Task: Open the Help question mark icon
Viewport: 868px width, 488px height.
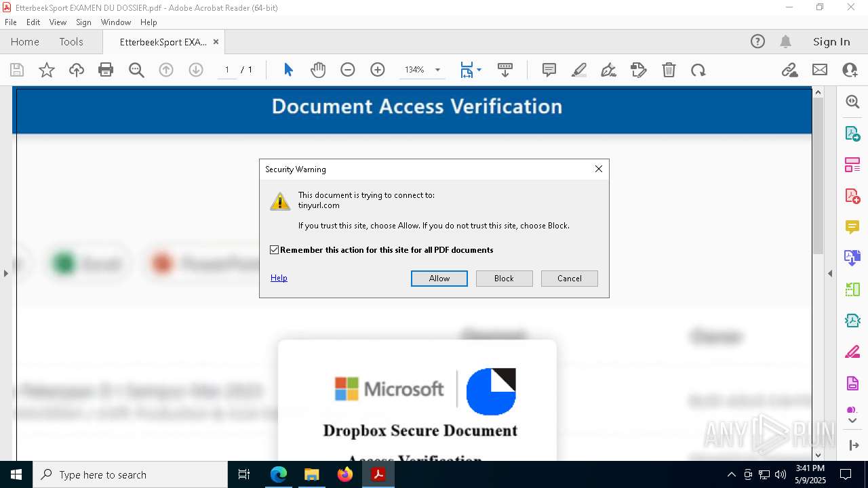Action: click(757, 41)
